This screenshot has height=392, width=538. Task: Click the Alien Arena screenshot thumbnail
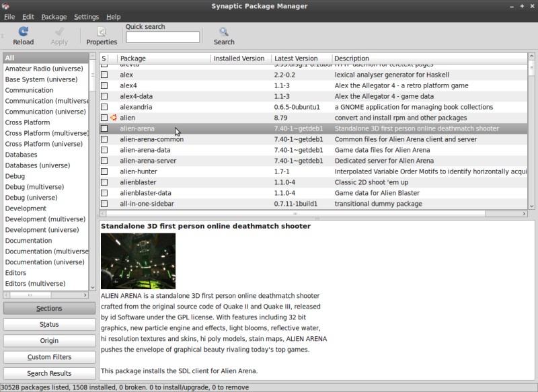coord(138,261)
